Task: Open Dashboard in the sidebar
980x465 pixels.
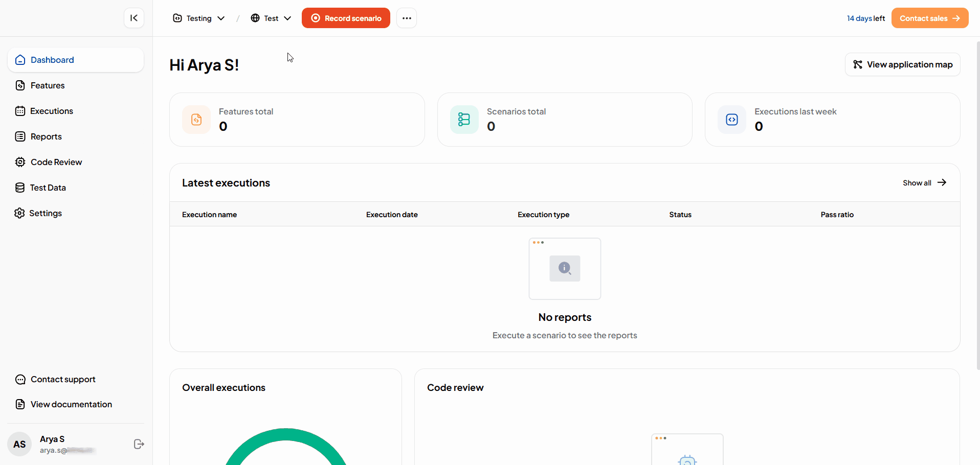Action: click(x=52, y=60)
